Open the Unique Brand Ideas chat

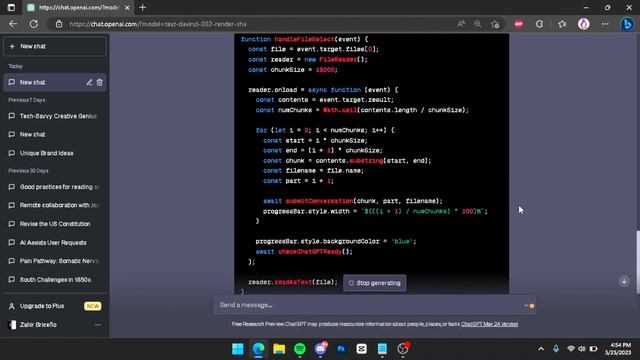coord(55,153)
